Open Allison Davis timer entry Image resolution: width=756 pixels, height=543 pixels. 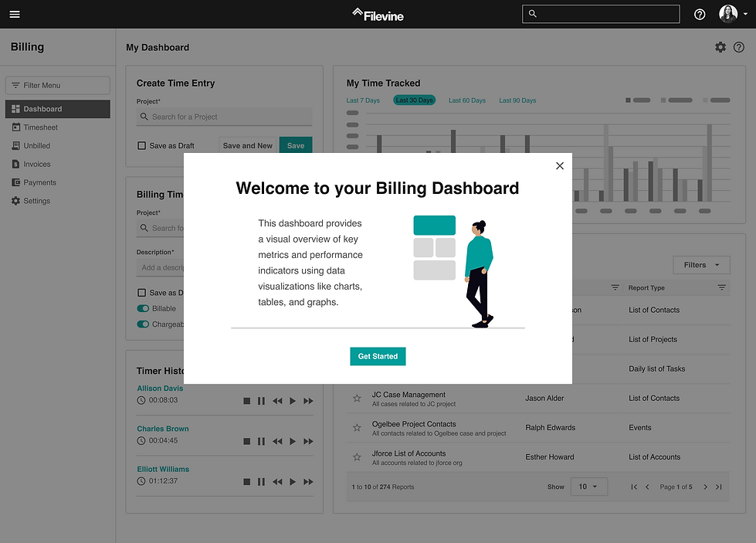160,389
